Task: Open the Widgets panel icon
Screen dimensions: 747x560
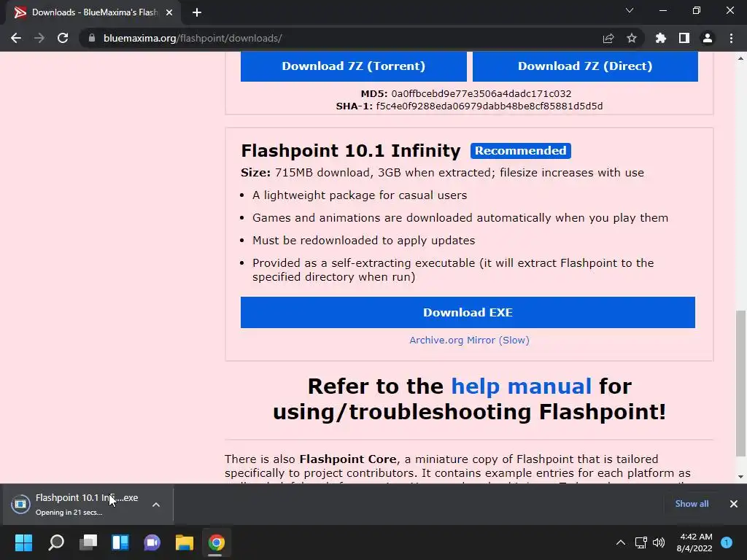Action: click(120, 542)
